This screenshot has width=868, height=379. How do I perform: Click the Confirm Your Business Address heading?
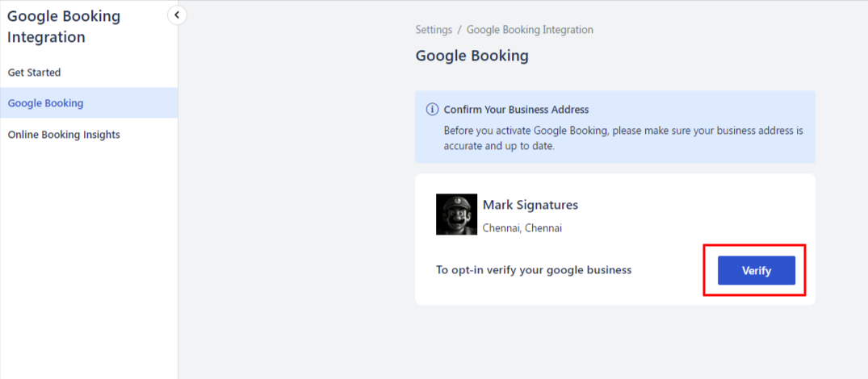516,110
